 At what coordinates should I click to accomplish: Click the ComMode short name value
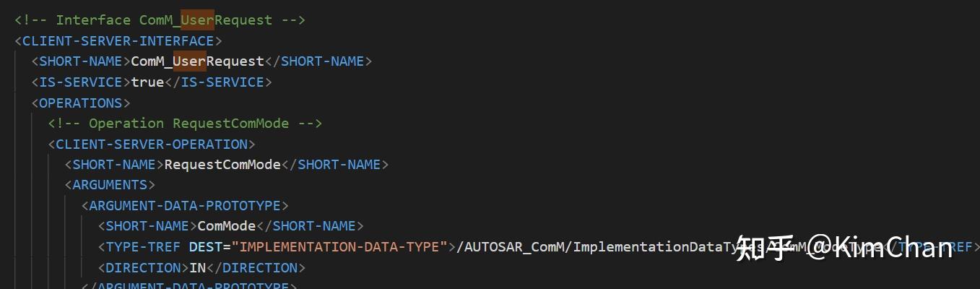tap(227, 226)
